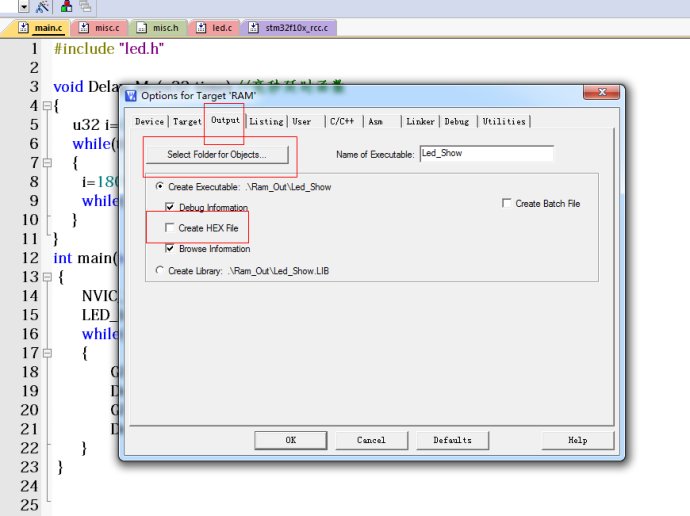Tick the Create Batch File checkbox
The height and width of the screenshot is (516, 690).
pos(507,203)
